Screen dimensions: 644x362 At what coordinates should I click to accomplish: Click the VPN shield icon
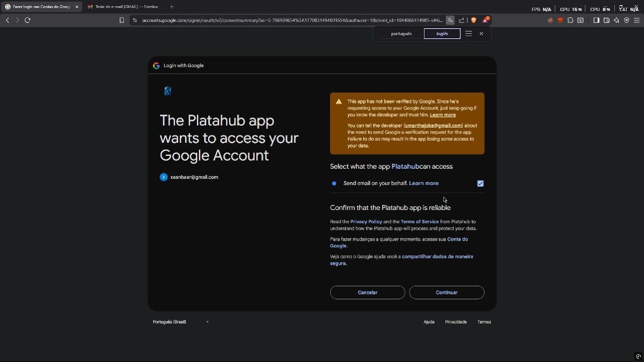tap(626, 20)
